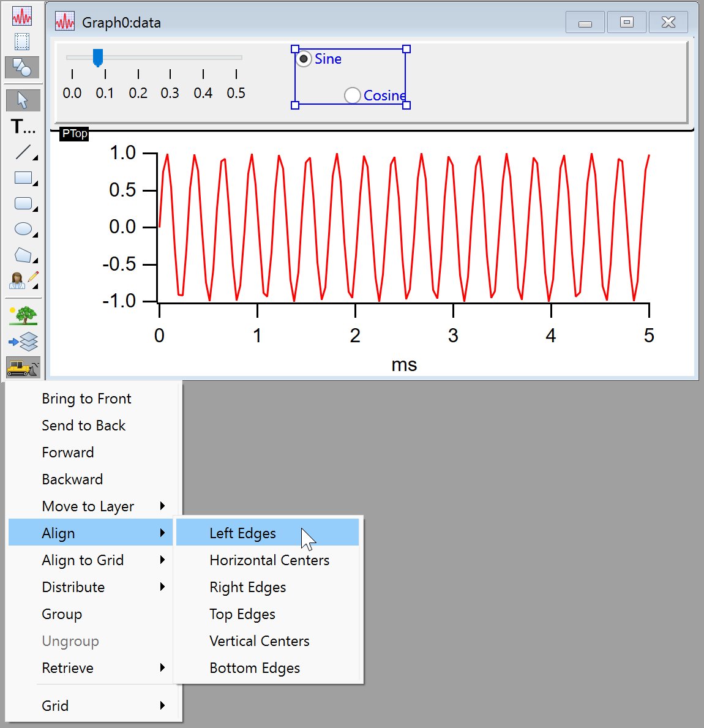Select the Cosine radio button
Image resolution: width=704 pixels, height=728 pixels.
(353, 96)
